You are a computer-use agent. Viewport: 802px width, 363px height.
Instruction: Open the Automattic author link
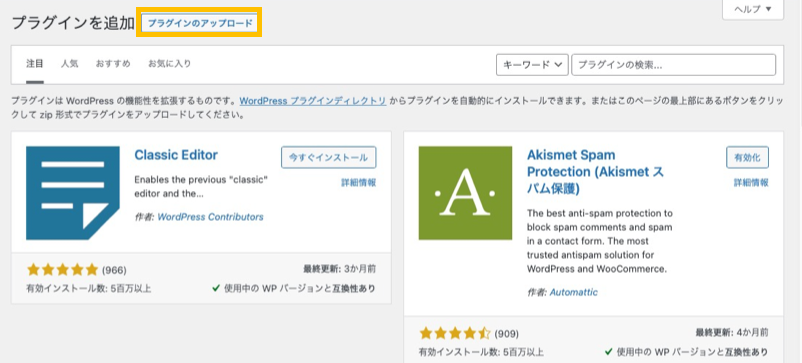coord(573,292)
